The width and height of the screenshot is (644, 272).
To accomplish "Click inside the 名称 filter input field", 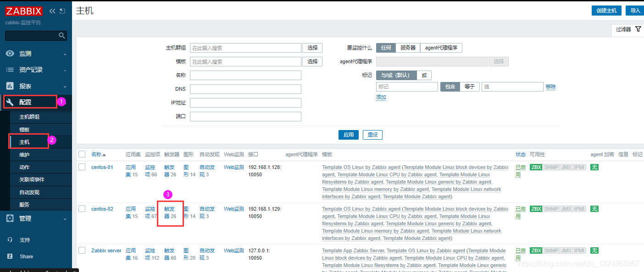I will point(245,75).
